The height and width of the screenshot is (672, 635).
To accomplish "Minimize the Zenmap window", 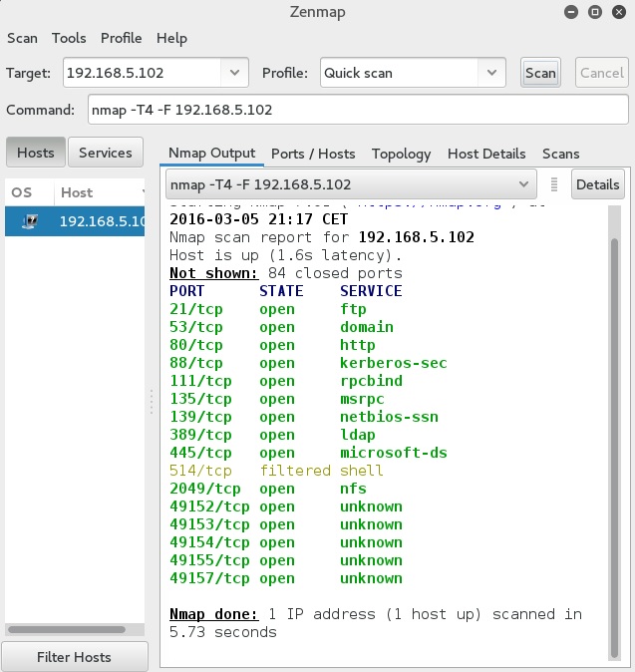I will point(571,12).
